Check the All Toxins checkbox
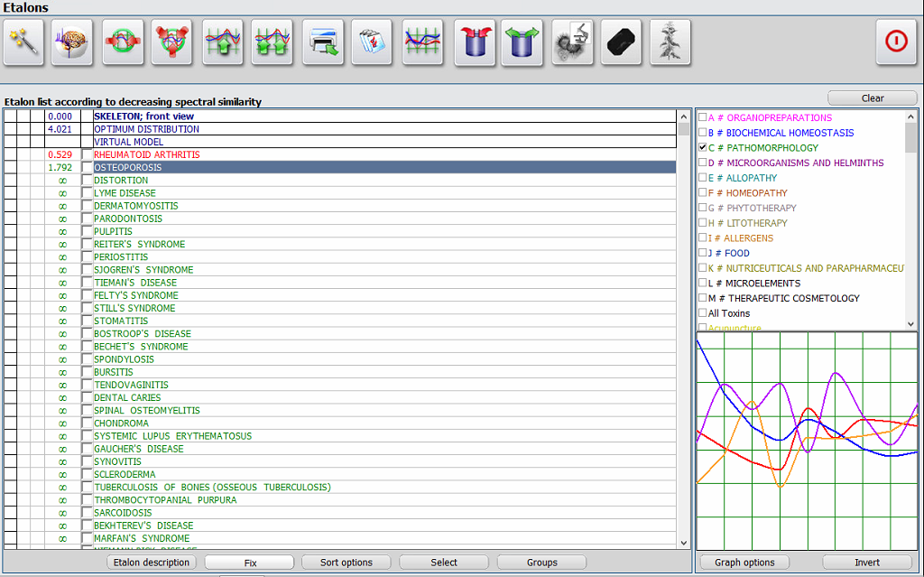 [x=703, y=313]
